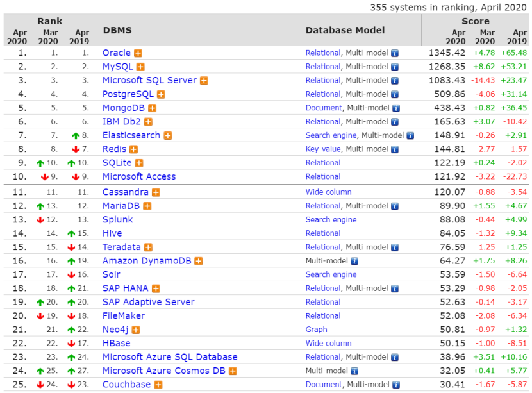Click the orange plus icon next to Oracle

click(138, 53)
